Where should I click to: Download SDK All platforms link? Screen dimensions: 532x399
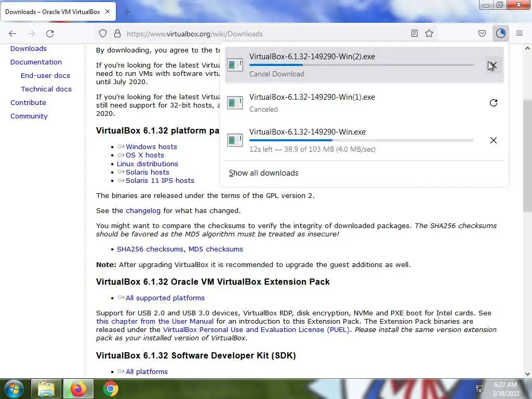pyautogui.click(x=147, y=372)
